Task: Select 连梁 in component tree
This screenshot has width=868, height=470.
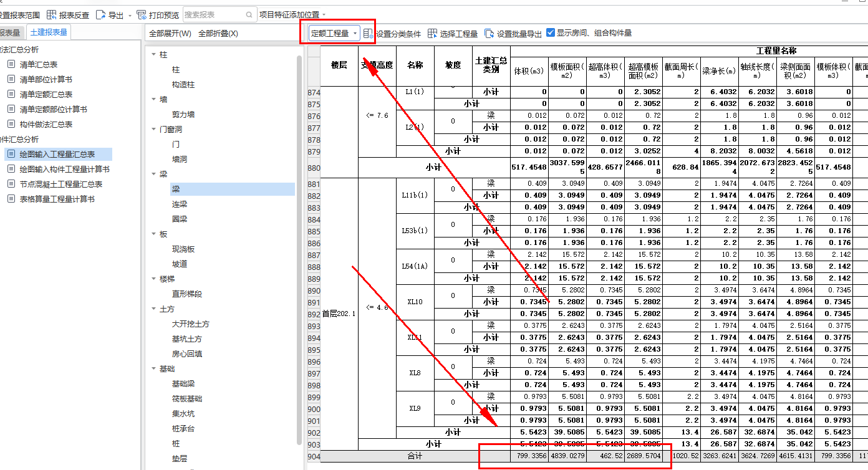Action: tap(180, 204)
